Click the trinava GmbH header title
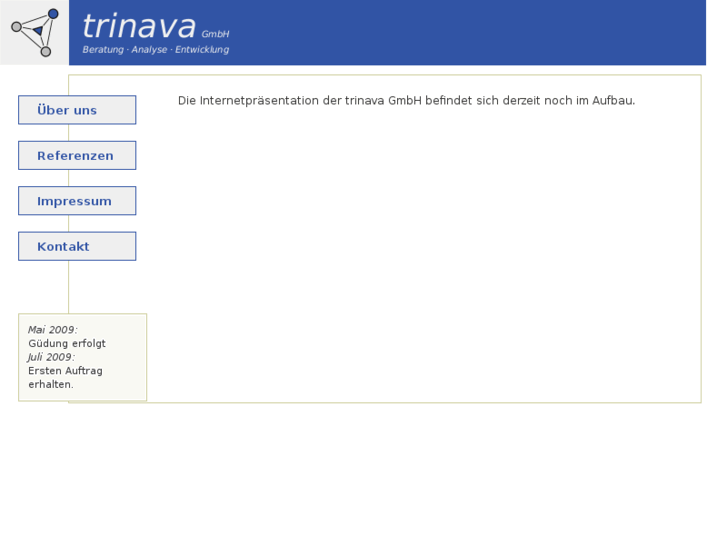 [x=156, y=26]
